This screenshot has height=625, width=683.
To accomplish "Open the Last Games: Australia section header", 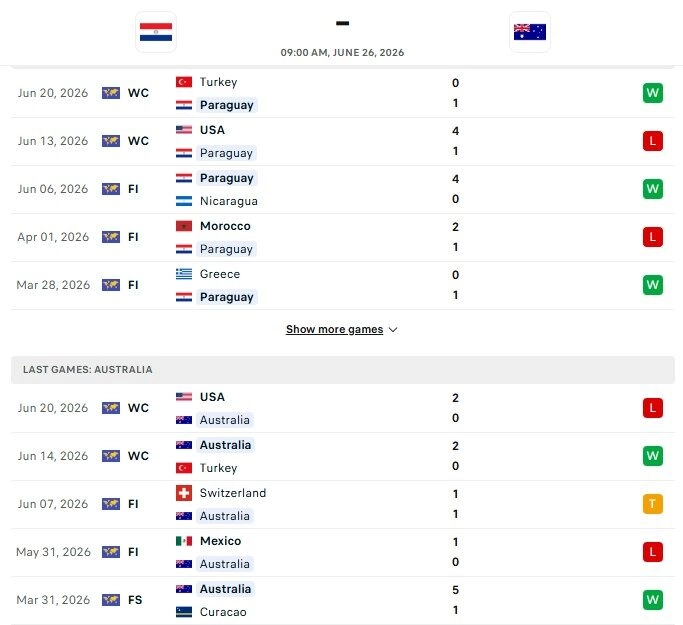I will tap(343, 370).
